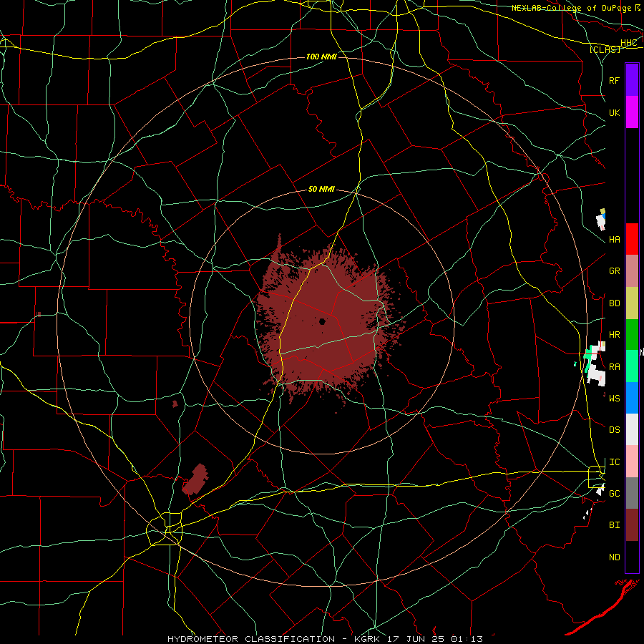Screen dimensions: 644x644
Task: Click the HA red legend swatch
Action: pos(632,239)
